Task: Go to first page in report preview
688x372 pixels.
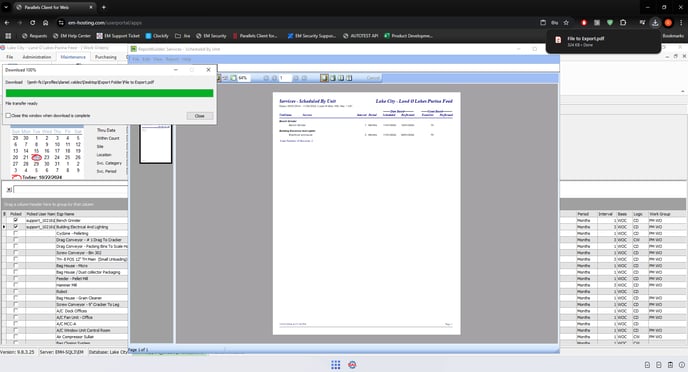Action: (266, 78)
